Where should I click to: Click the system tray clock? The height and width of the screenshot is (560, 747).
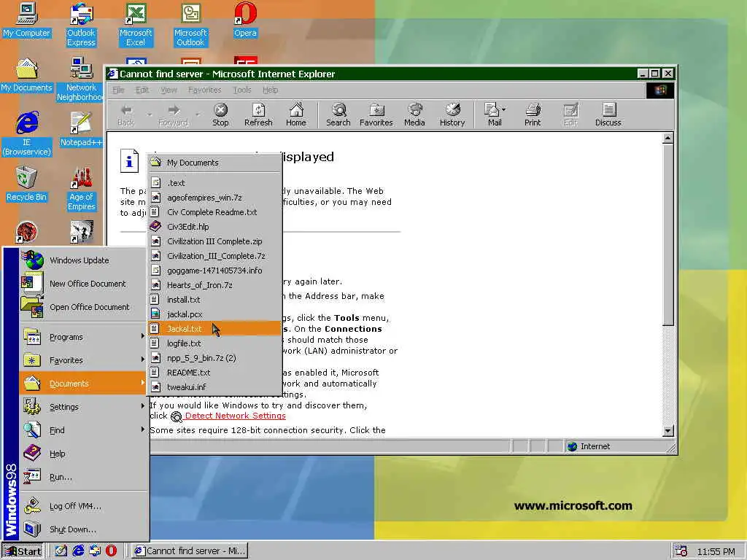click(716, 551)
